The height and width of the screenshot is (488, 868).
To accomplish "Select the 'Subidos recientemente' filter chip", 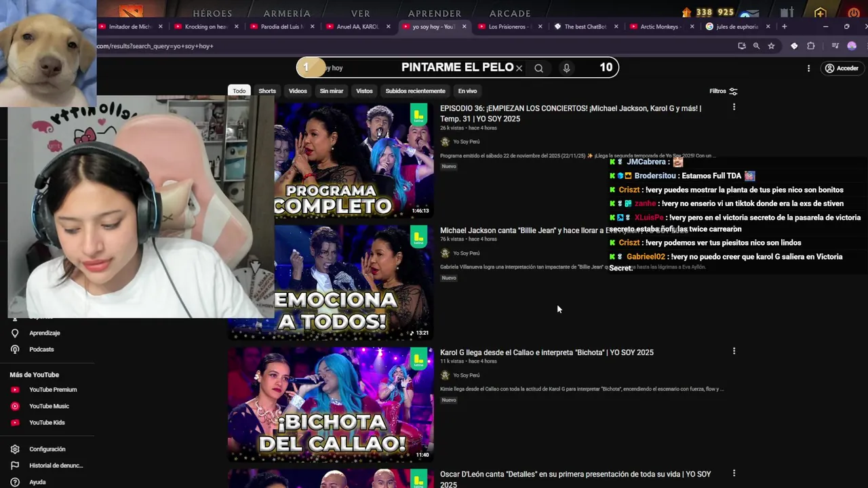I will (416, 91).
